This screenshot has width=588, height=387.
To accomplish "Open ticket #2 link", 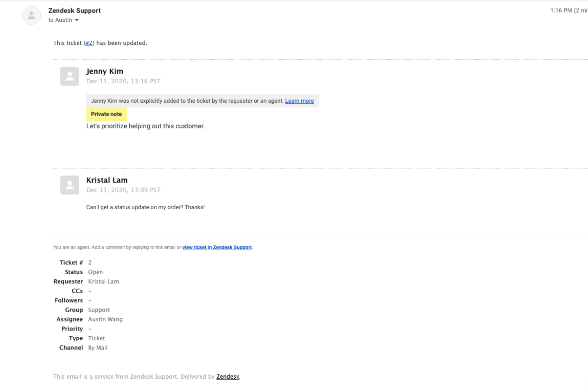I will coord(89,43).
